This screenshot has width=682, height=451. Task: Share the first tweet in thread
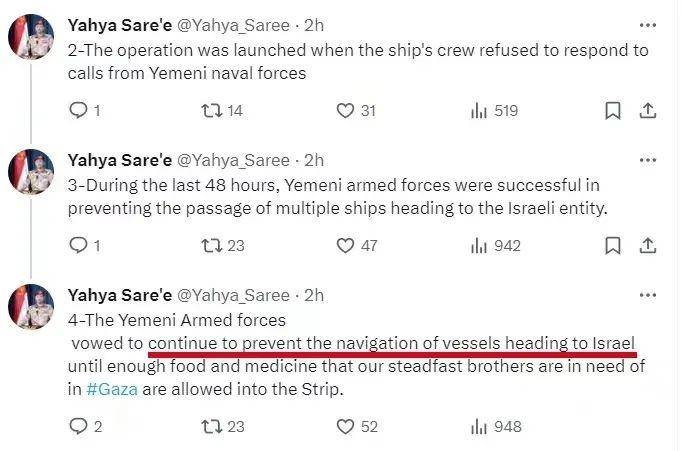click(648, 110)
